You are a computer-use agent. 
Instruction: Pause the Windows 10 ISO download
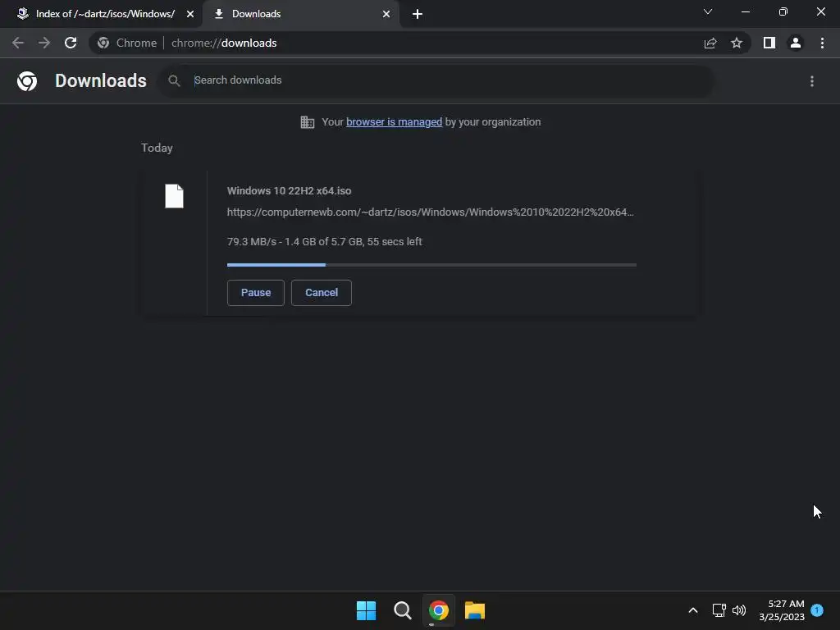tap(256, 293)
